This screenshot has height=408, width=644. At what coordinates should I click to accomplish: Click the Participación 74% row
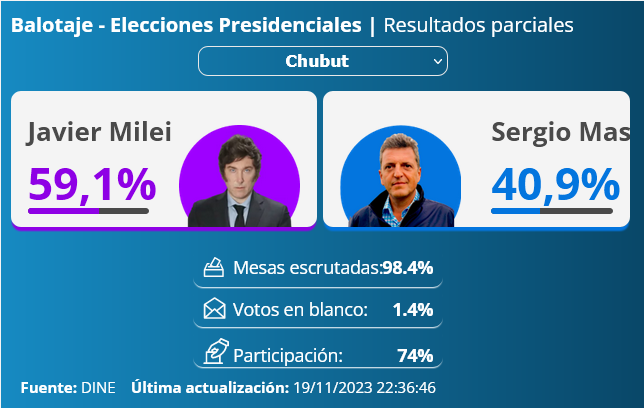coord(318,353)
